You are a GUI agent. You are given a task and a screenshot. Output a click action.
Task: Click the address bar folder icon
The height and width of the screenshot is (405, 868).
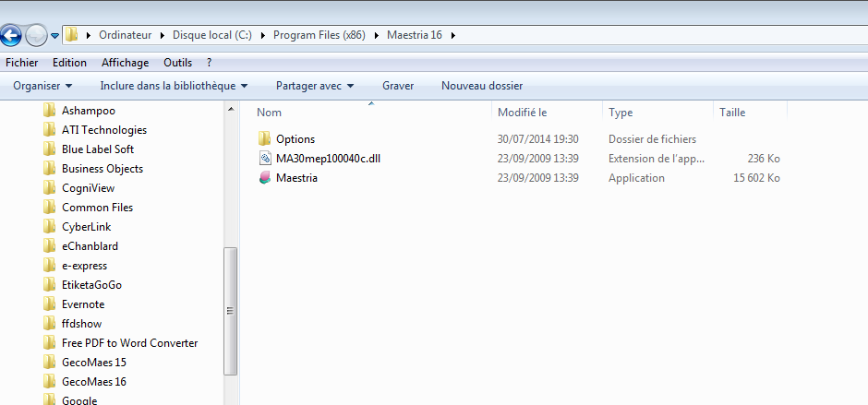[x=71, y=35]
